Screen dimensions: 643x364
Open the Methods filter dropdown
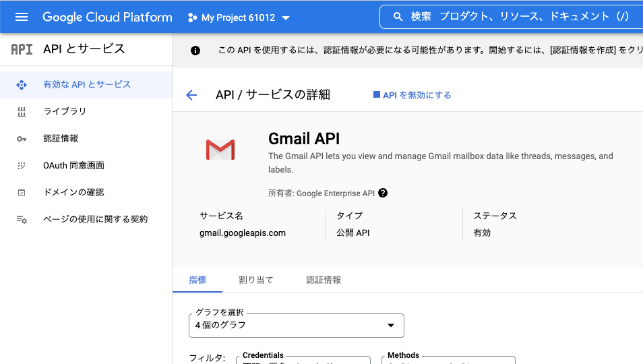(448, 360)
